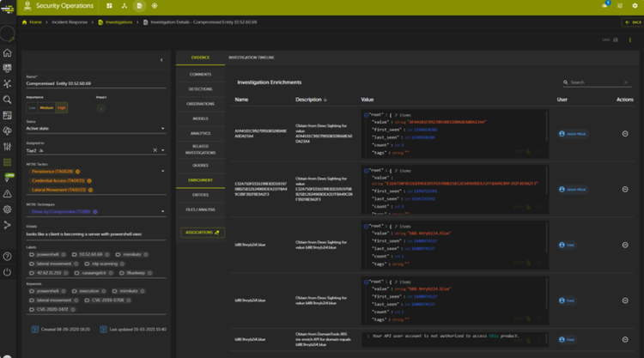Sort by Description column header
Viewport: 644px width, 358px height.
311,100
